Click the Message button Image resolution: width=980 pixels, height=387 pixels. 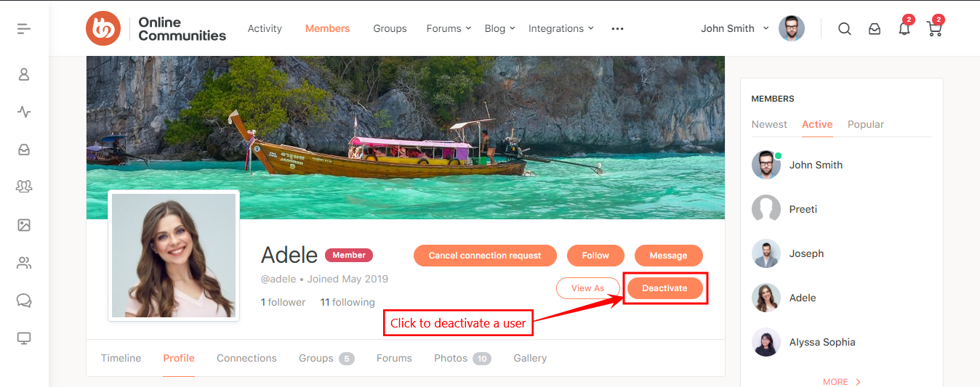point(669,256)
